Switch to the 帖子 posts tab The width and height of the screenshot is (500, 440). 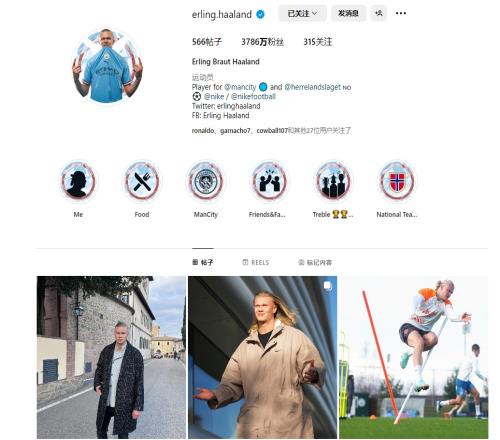203,262
